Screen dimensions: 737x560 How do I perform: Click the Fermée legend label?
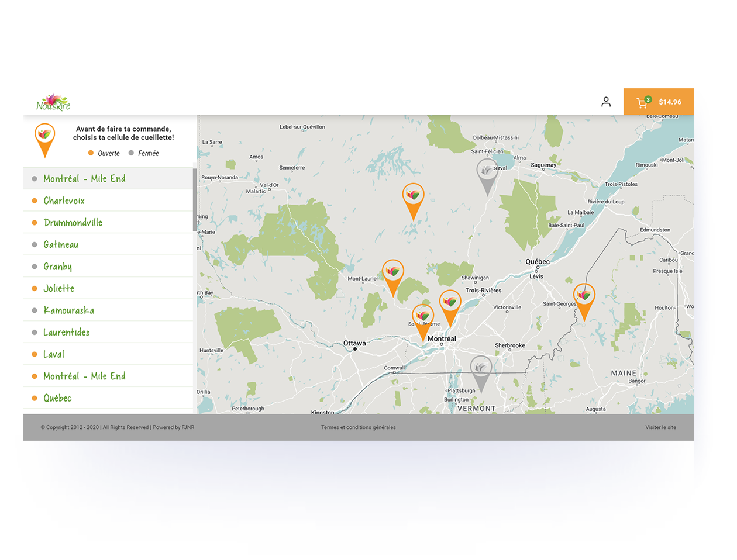[x=148, y=153]
